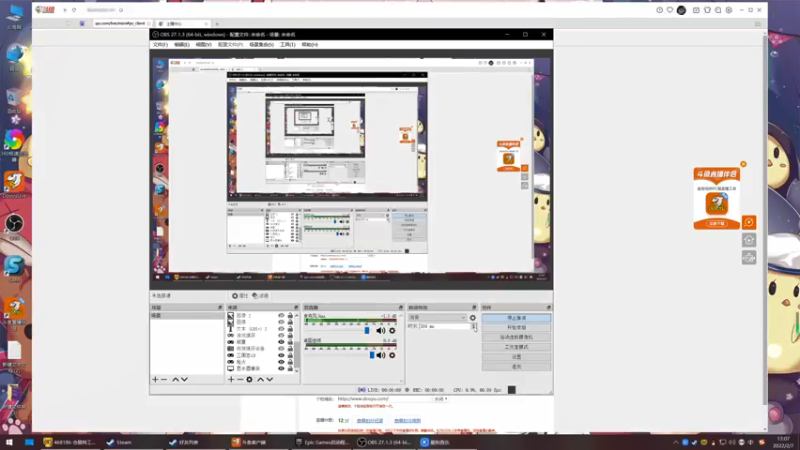This screenshot has height=450, width=800.
Task: Click the 启动虚拟摄像机 button
Action: (516, 337)
